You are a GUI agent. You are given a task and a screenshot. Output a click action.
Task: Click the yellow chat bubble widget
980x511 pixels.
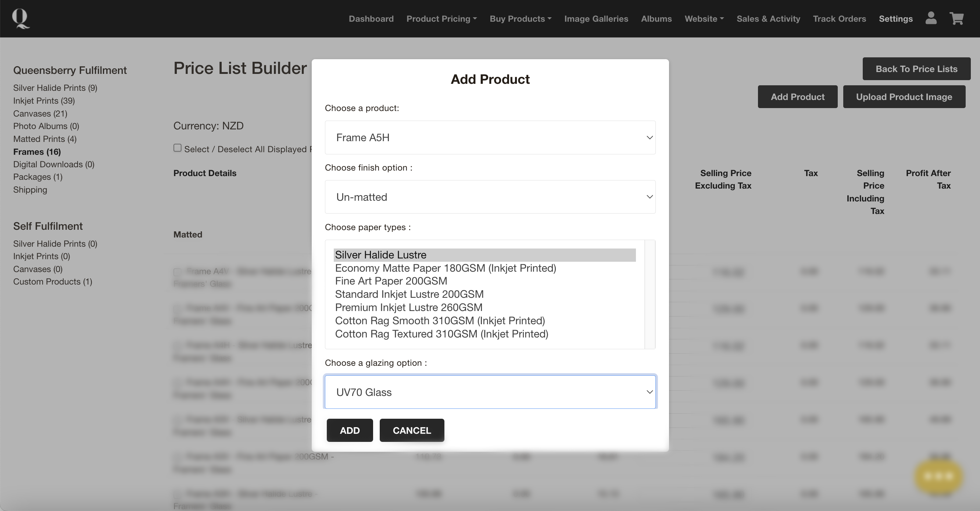pyautogui.click(x=938, y=476)
